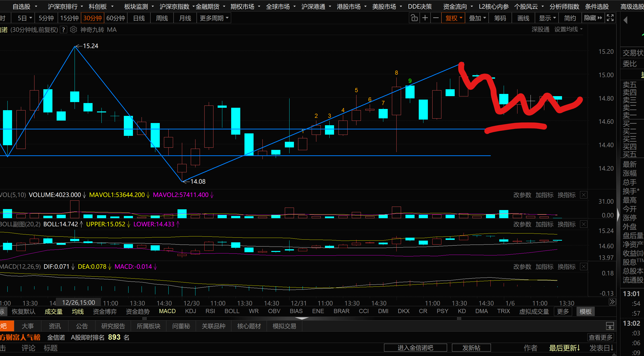This screenshot has height=356, width=644.
Task: Select the KDJ indicator tab
Action: (x=191, y=311)
